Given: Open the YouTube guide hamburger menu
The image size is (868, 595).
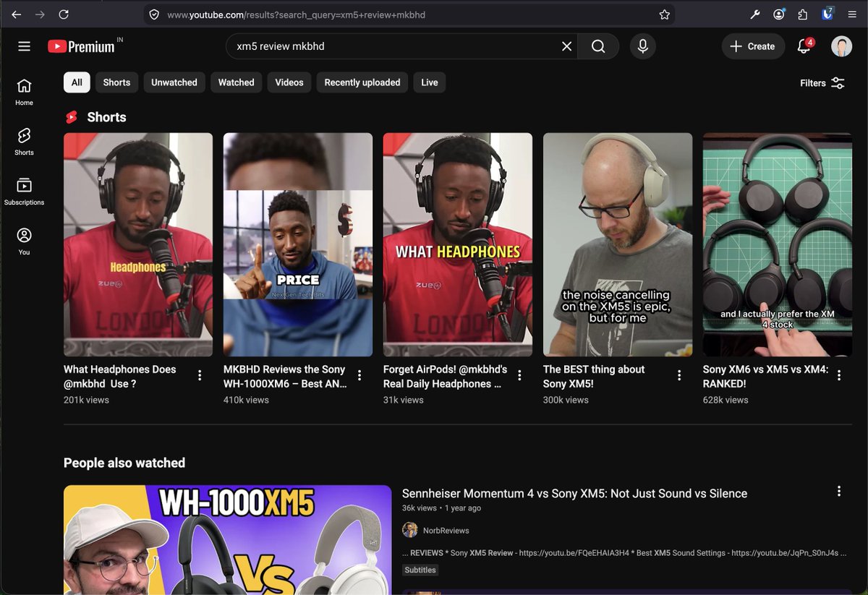Looking at the screenshot, I should [x=24, y=46].
